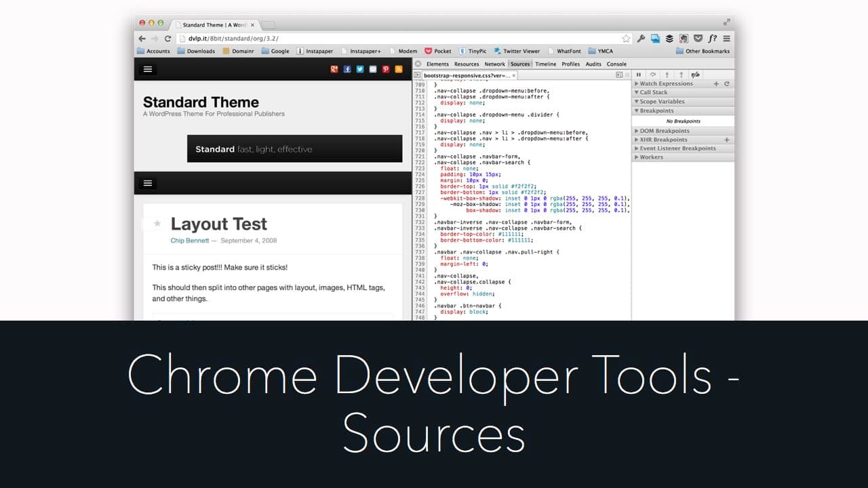Click the Pocket extension icon in toolbar
Screen dimensions: 868x488
[698, 39]
